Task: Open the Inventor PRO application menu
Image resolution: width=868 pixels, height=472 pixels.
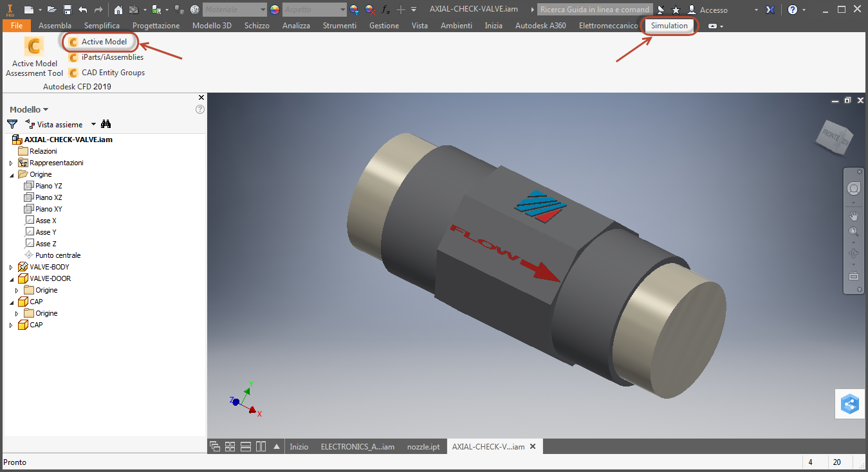Action: click(x=11, y=10)
